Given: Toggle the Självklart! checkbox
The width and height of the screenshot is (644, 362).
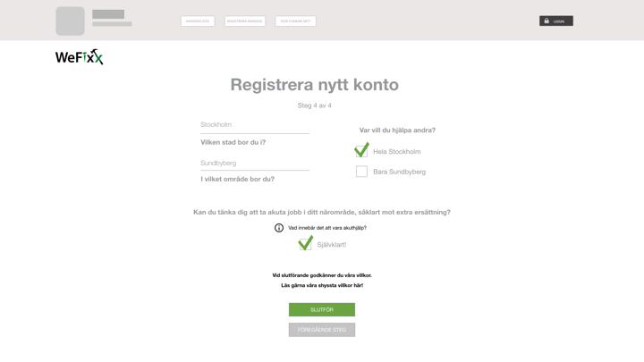Looking at the screenshot, I should (305, 244).
